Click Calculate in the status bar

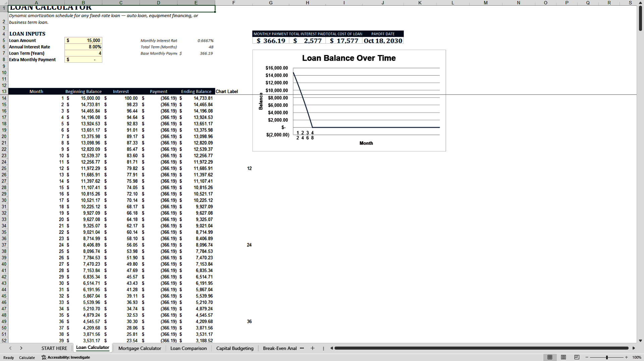(27, 358)
